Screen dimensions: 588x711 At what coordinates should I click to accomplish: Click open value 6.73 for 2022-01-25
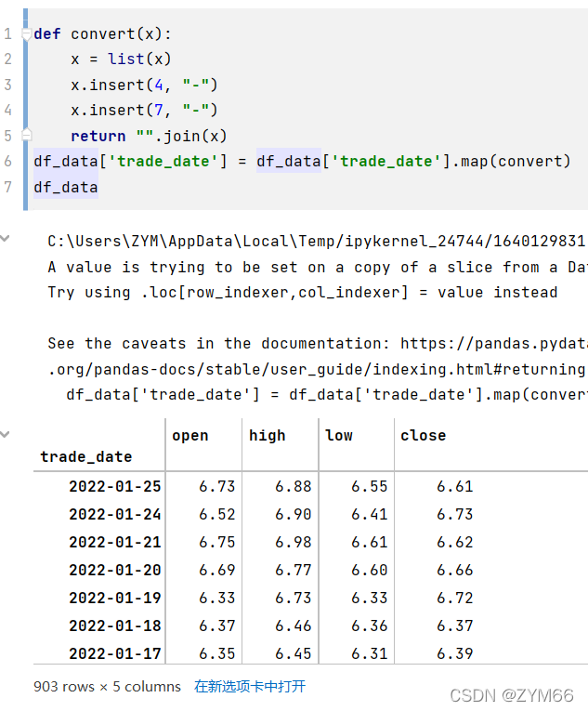[x=216, y=486]
